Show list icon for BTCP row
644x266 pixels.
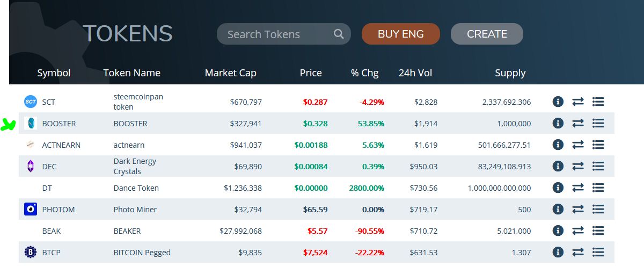[598, 252]
